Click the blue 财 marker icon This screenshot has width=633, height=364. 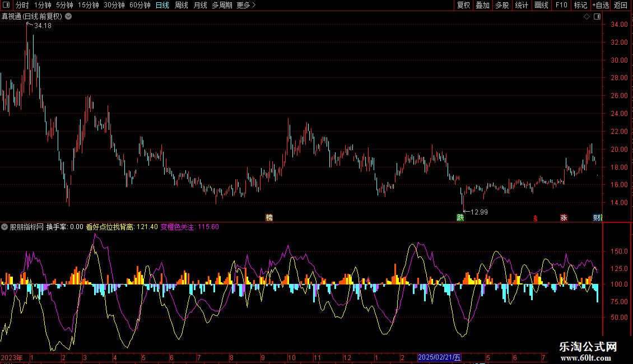point(598,217)
